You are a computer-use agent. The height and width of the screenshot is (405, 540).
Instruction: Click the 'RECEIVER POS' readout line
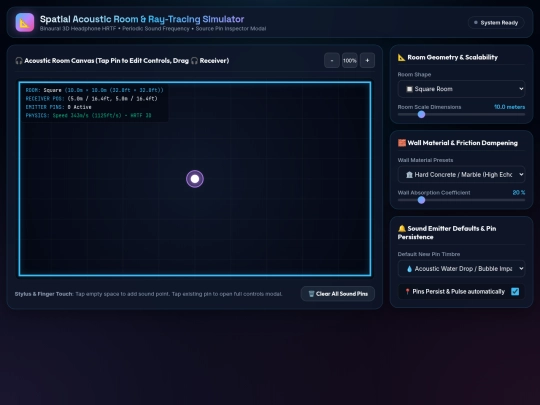[x=91, y=98]
